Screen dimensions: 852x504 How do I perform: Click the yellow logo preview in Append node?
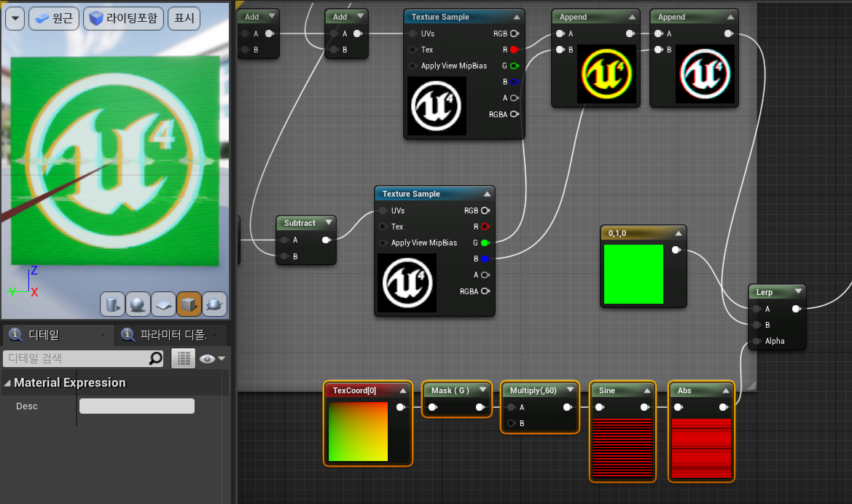pos(606,74)
